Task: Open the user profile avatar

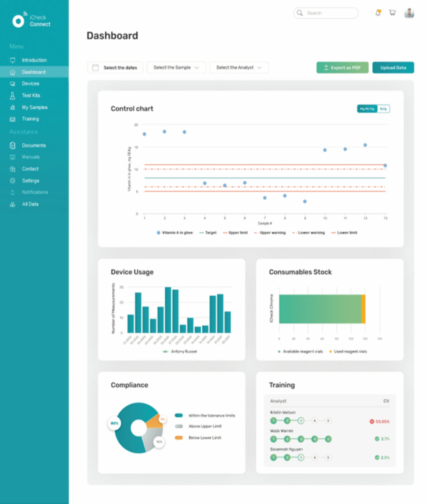Action: coord(409,13)
